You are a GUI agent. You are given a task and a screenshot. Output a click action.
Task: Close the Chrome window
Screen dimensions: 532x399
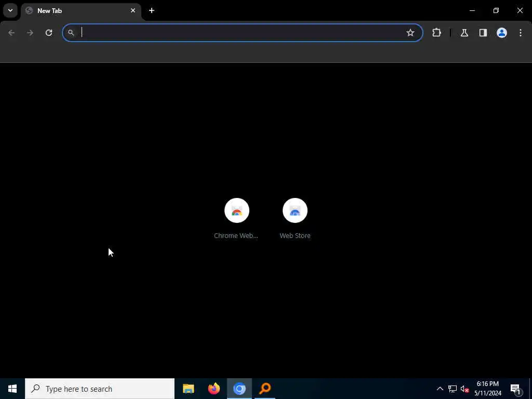[520, 10]
